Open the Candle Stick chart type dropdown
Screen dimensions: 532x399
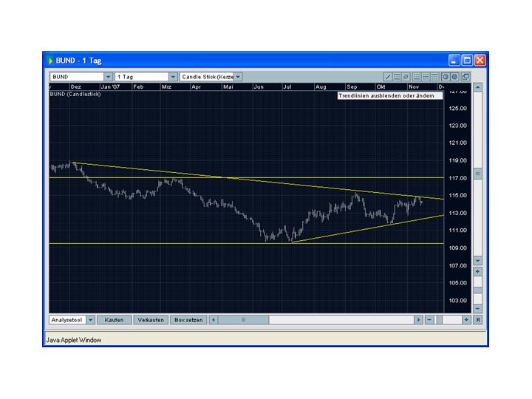(238, 77)
